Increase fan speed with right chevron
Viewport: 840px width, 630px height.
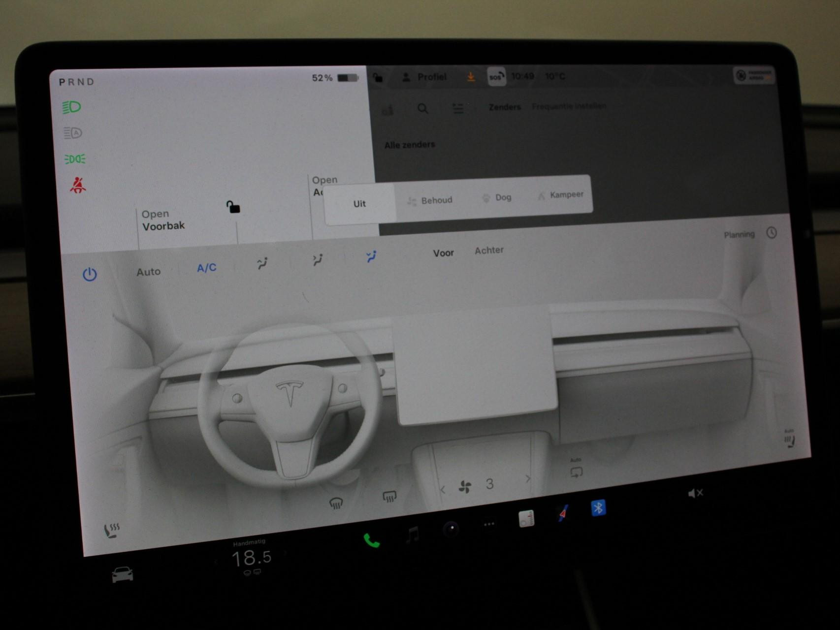pos(528,478)
